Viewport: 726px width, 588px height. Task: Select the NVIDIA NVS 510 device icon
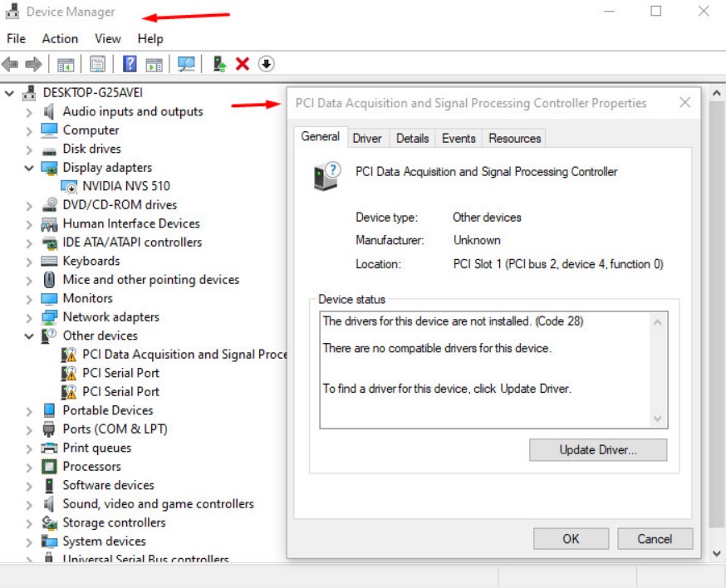70,186
